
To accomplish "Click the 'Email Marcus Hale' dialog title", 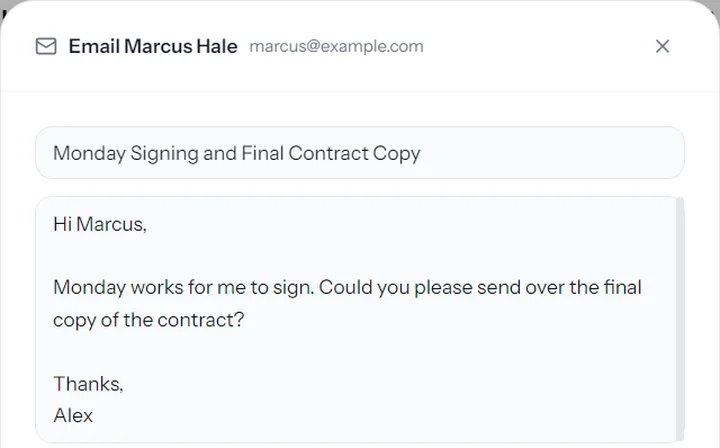I will click(153, 46).
